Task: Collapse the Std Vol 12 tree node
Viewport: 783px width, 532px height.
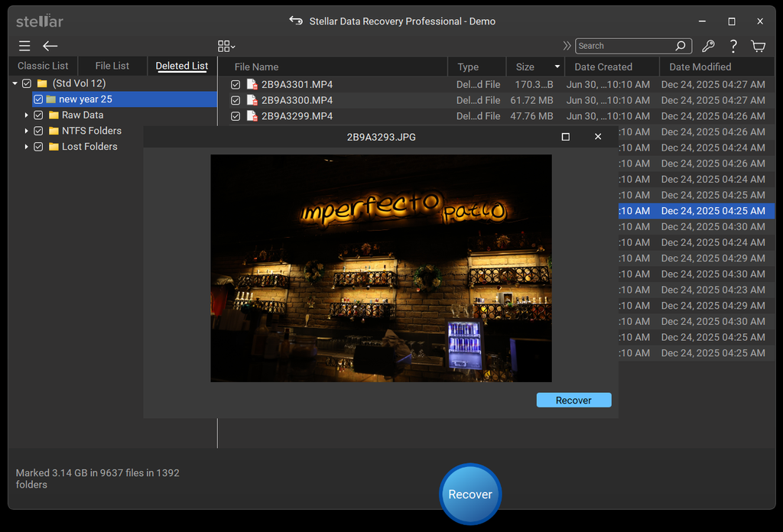Action: [x=15, y=83]
